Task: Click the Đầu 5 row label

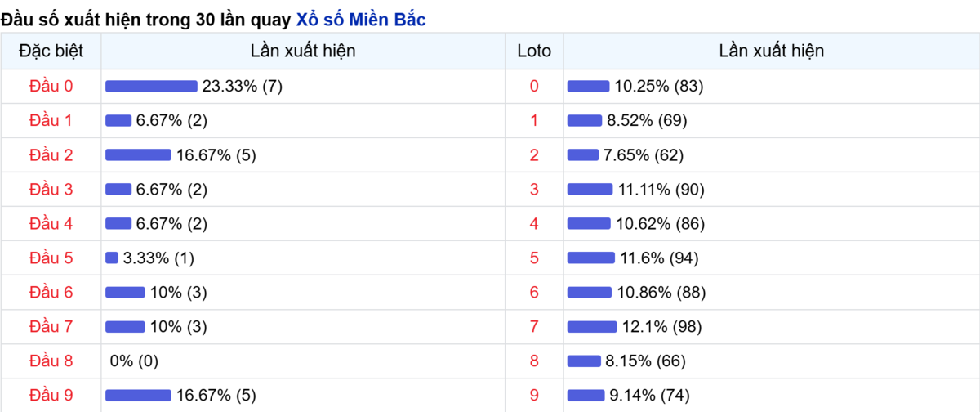Action: 51,257
